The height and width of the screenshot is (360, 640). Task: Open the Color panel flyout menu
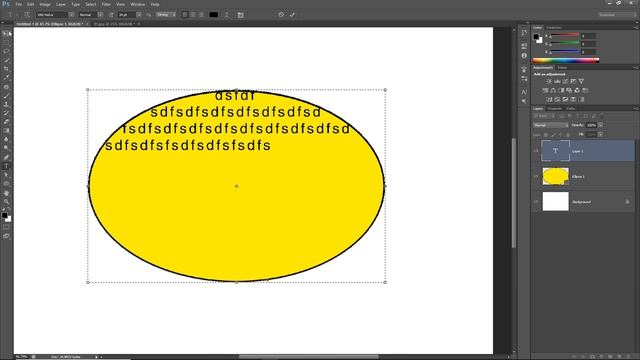[636, 28]
